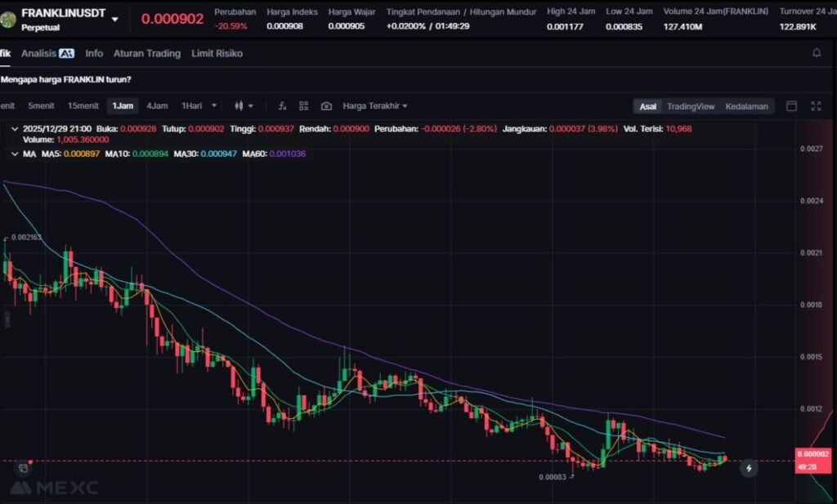Open the candlestick chart type dropdown
Image resolution: width=837 pixels, height=504 pixels.
[244, 106]
